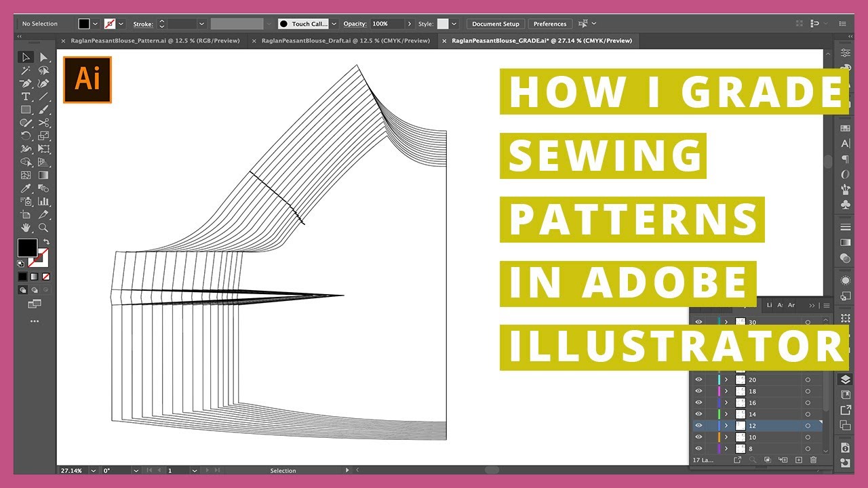
Task: Select the Type tool
Action: click(x=26, y=97)
